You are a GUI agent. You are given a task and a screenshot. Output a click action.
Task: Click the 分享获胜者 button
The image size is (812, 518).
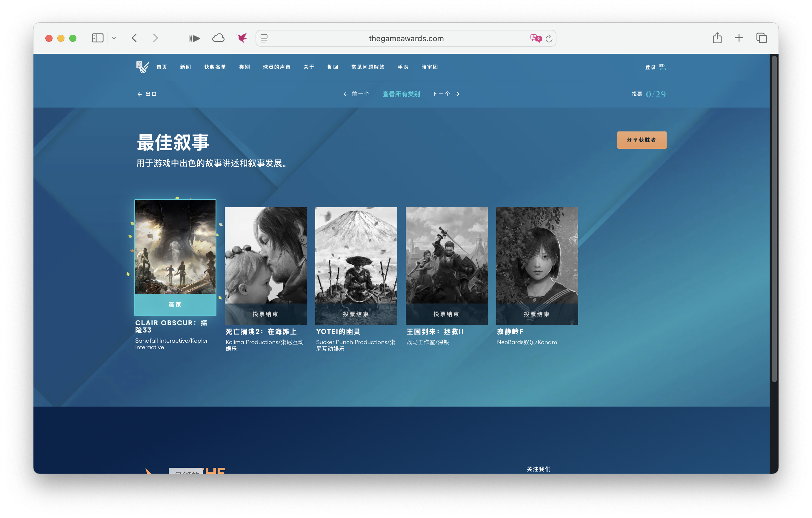point(642,140)
